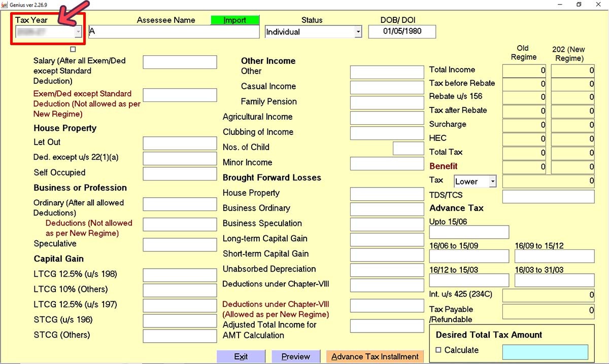
Task: Click the Advance Tax Installment button
Action: click(x=375, y=356)
